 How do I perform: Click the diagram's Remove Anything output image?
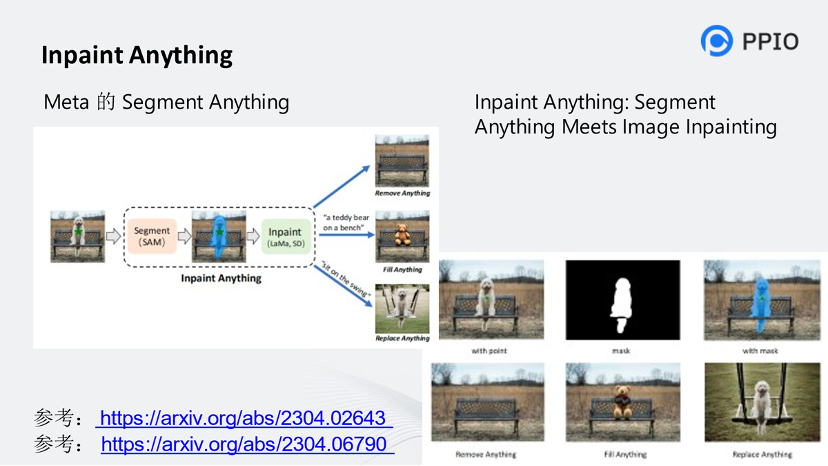401,161
